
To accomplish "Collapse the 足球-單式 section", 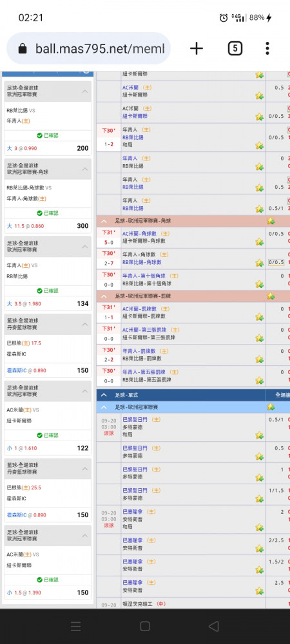I will [104, 395].
